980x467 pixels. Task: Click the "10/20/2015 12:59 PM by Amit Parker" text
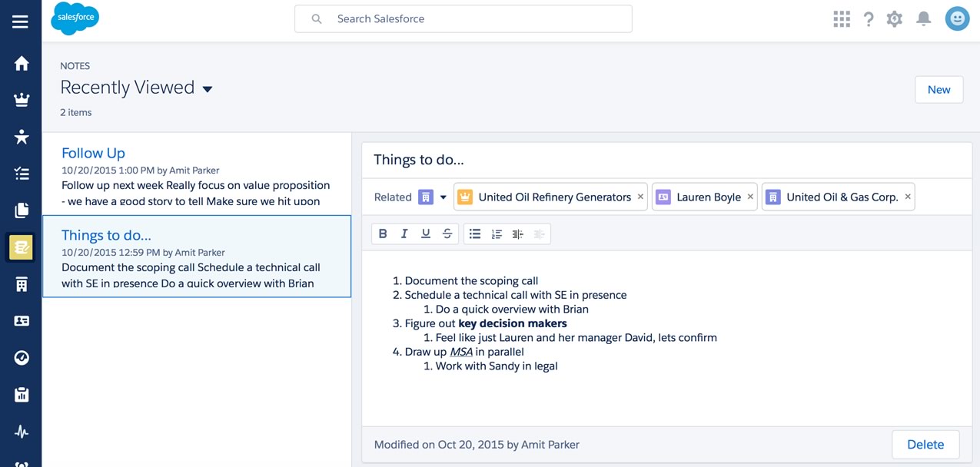(x=143, y=252)
